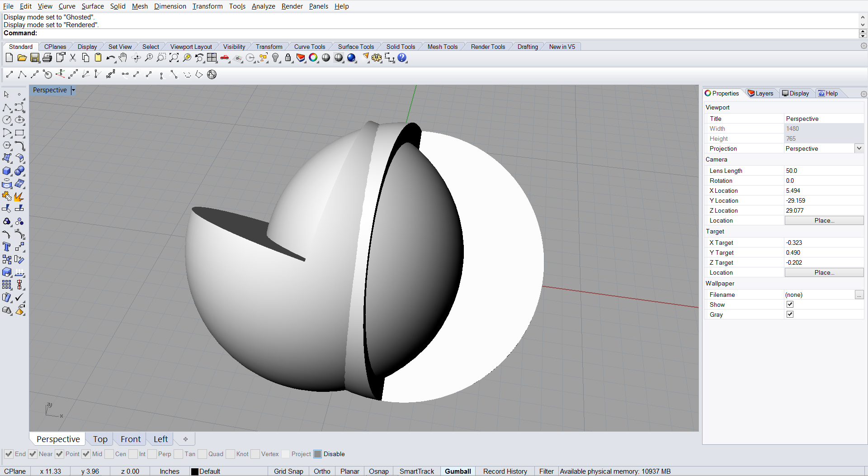
Task: Toggle the End osnap checkbox
Action: (9, 454)
